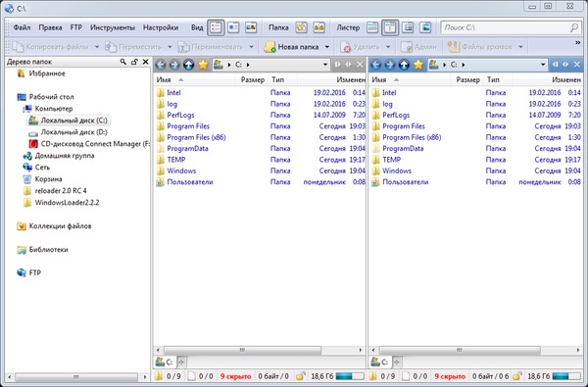This screenshot has width=588, height=387.
Task: Click Удалить toolbar button
Action: tap(361, 47)
